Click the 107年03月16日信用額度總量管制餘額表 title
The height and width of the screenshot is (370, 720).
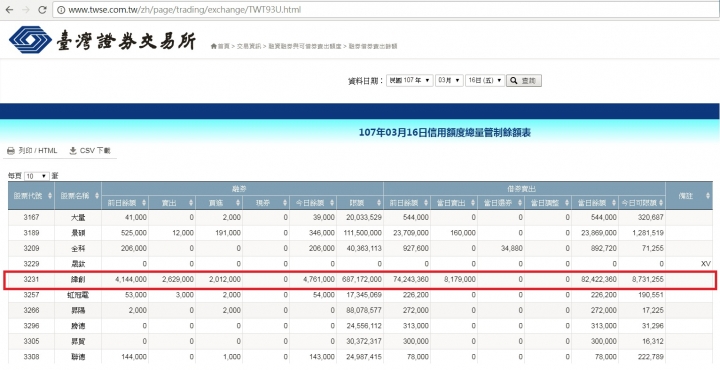(444, 133)
